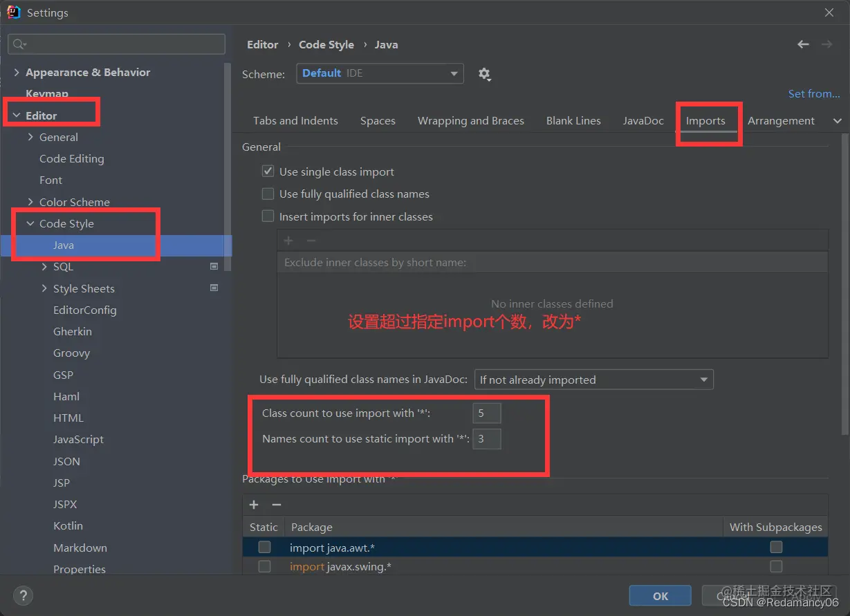Viewport: 850px width, 616px height.
Task: Edit the class count import field
Action: pos(487,413)
